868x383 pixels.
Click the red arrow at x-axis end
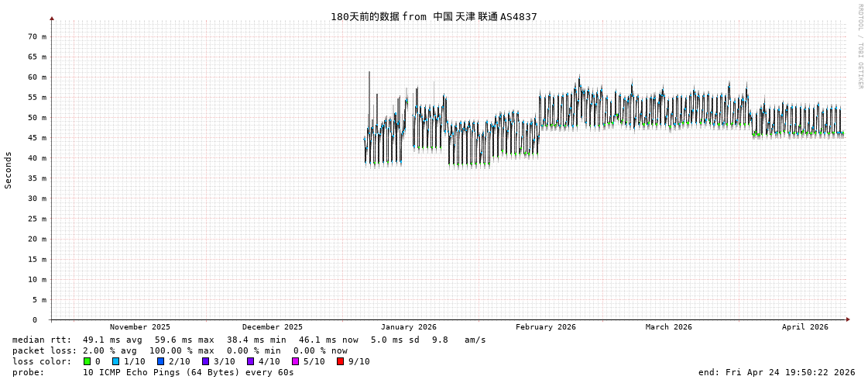pyautogui.click(x=848, y=319)
